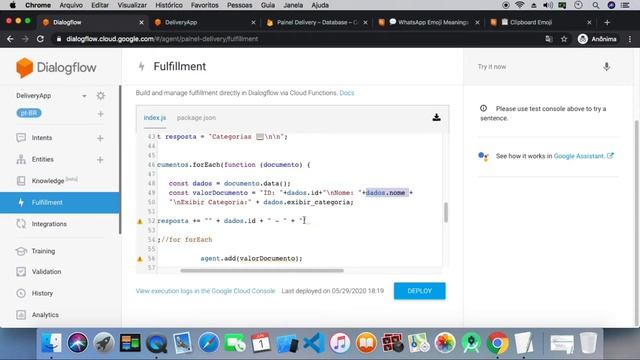
Task: Open a new browser tab with plus
Action: pos(607,22)
